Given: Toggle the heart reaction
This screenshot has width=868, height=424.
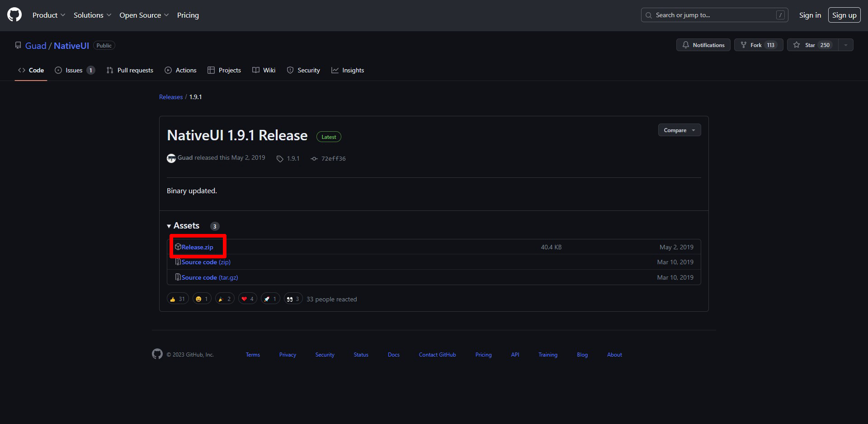Looking at the screenshot, I should [x=247, y=299].
